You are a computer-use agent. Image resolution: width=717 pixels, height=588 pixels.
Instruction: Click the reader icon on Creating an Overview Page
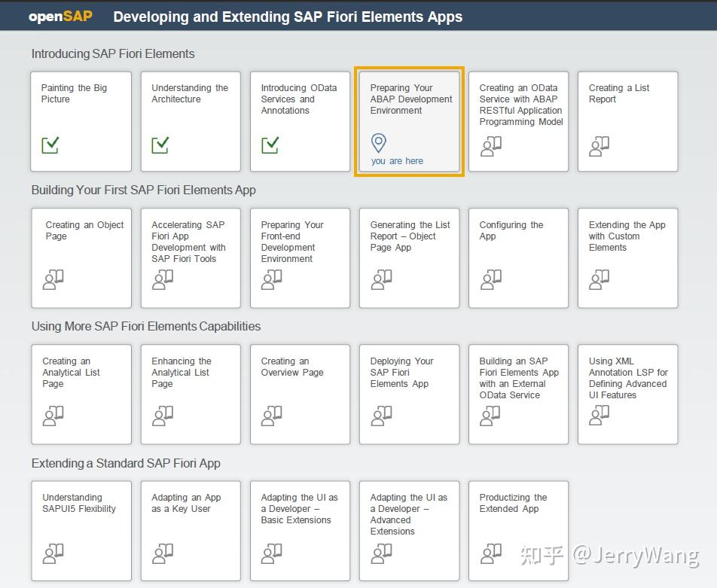272,416
